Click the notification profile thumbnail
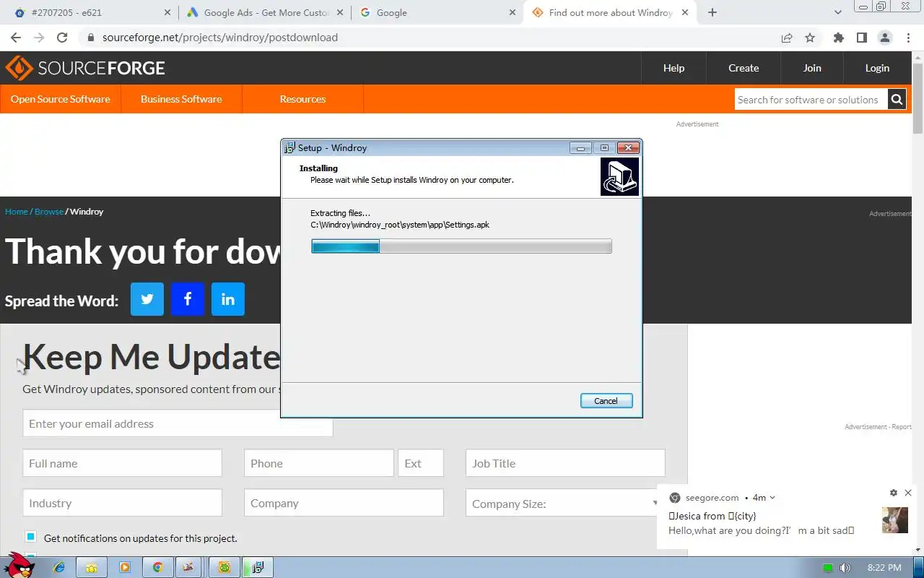Image resolution: width=924 pixels, height=578 pixels. tap(895, 519)
